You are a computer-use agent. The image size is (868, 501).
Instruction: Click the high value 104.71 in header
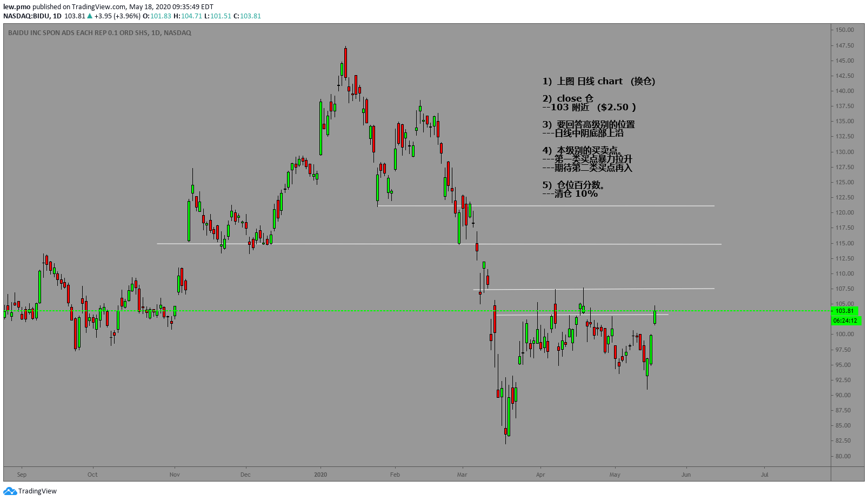point(191,16)
